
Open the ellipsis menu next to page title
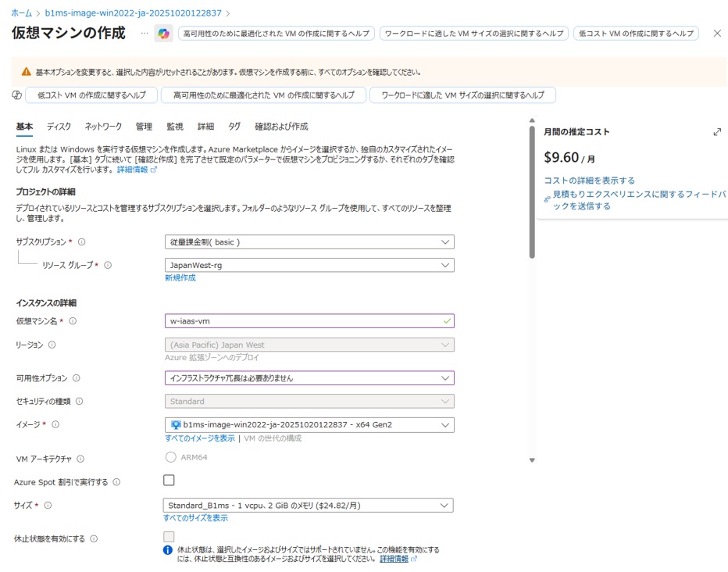coord(144,34)
